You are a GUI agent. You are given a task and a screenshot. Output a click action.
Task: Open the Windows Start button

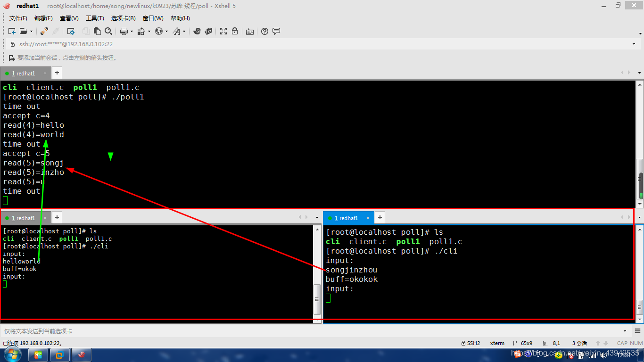tap(13, 354)
